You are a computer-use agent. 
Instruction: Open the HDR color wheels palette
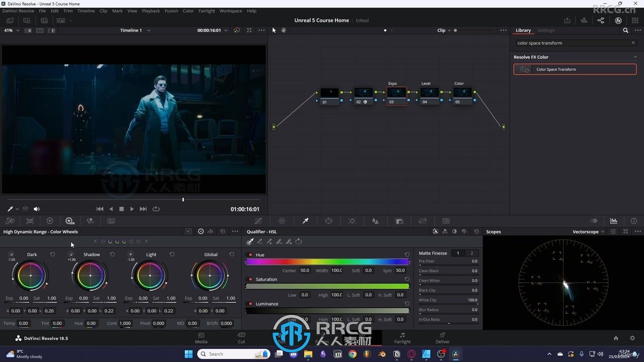(x=69, y=221)
